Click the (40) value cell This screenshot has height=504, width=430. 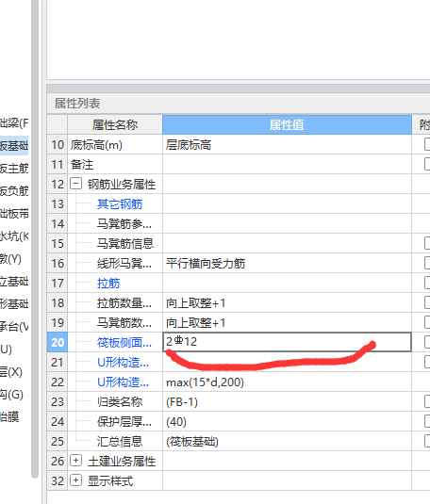[287, 422]
